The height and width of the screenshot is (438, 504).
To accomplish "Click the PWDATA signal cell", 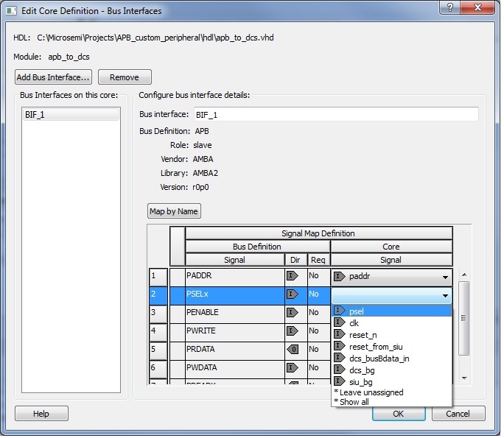I will (x=237, y=370).
